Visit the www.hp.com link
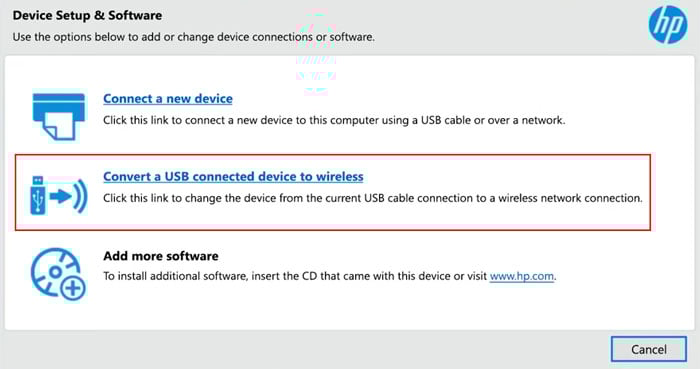 pyautogui.click(x=521, y=276)
